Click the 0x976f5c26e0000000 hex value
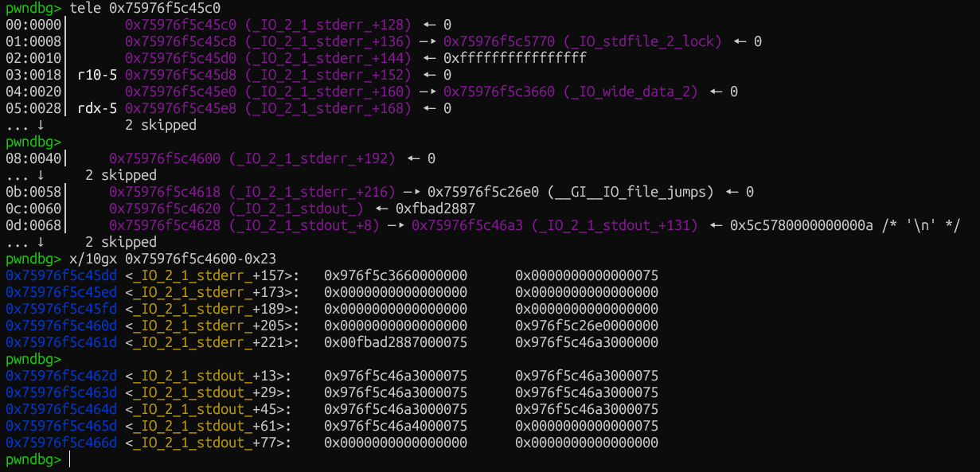Viewport: 980px width, 472px height. pos(587,326)
